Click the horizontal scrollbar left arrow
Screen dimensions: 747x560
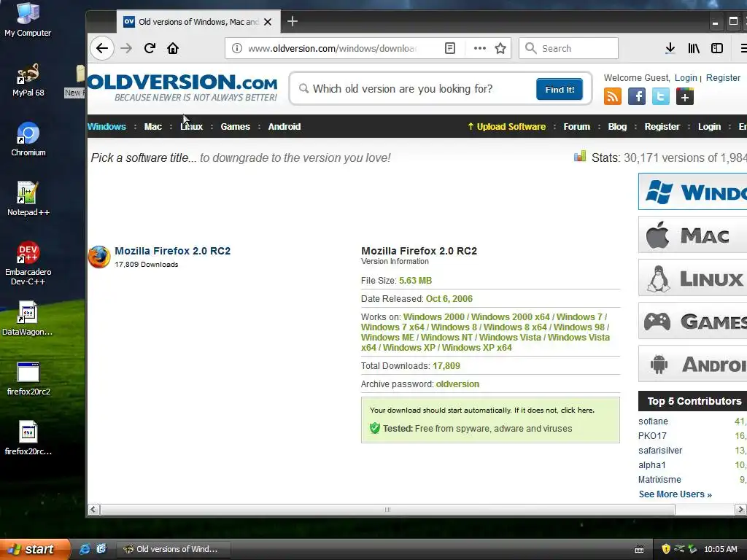tap(93, 510)
